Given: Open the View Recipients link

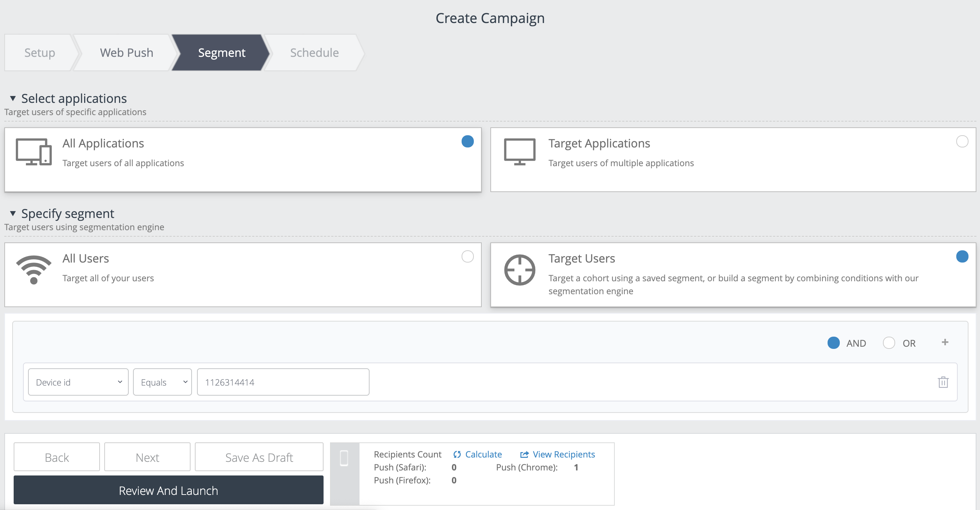Looking at the screenshot, I should [x=563, y=455].
